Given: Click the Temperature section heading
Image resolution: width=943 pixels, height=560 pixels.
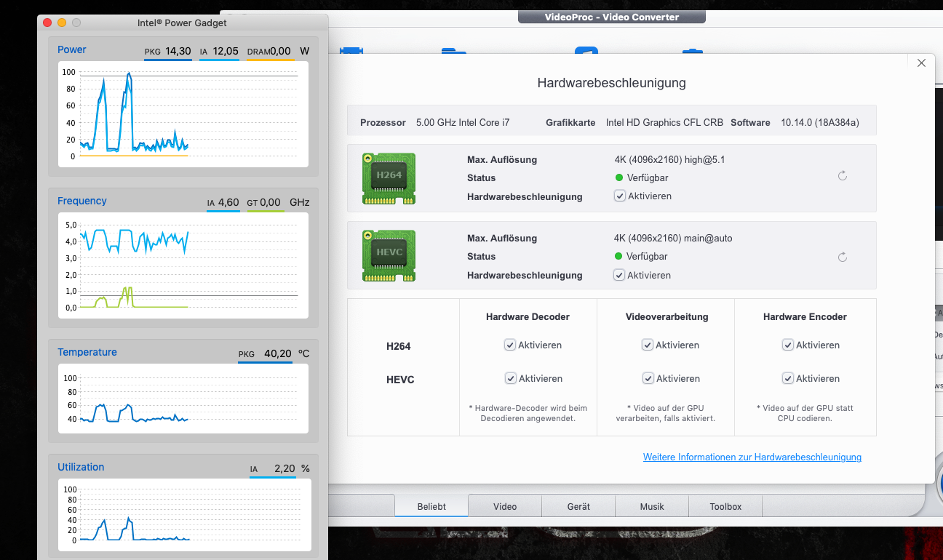Looking at the screenshot, I should (x=87, y=352).
